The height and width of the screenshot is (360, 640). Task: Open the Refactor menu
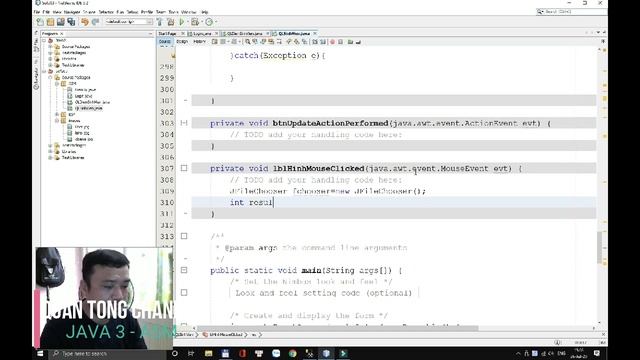tap(106, 12)
